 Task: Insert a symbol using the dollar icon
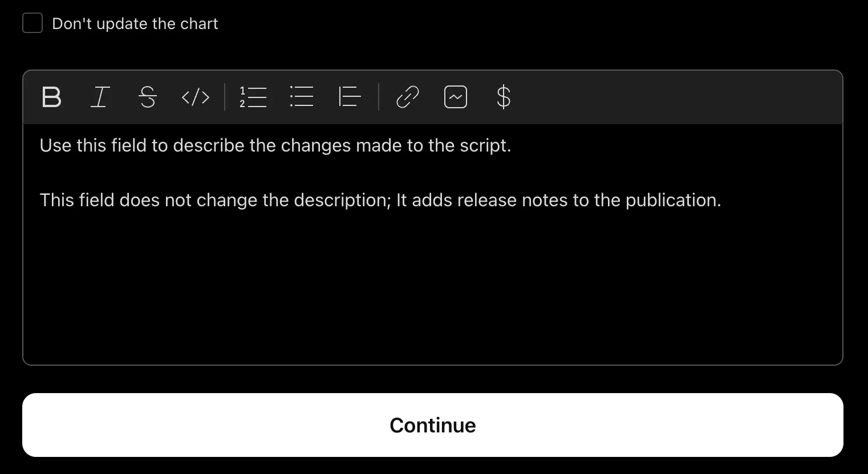[504, 97]
